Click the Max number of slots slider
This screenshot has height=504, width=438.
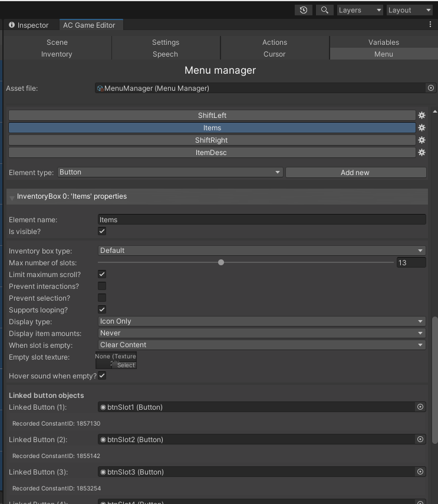(x=246, y=262)
